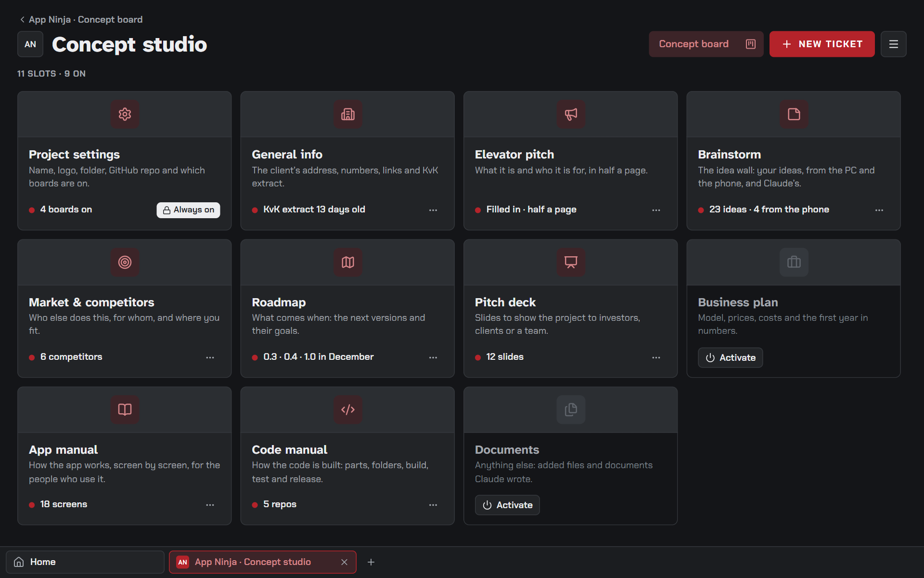Open the Pitch deck more-options menu
The image size is (924, 578).
pyautogui.click(x=656, y=357)
